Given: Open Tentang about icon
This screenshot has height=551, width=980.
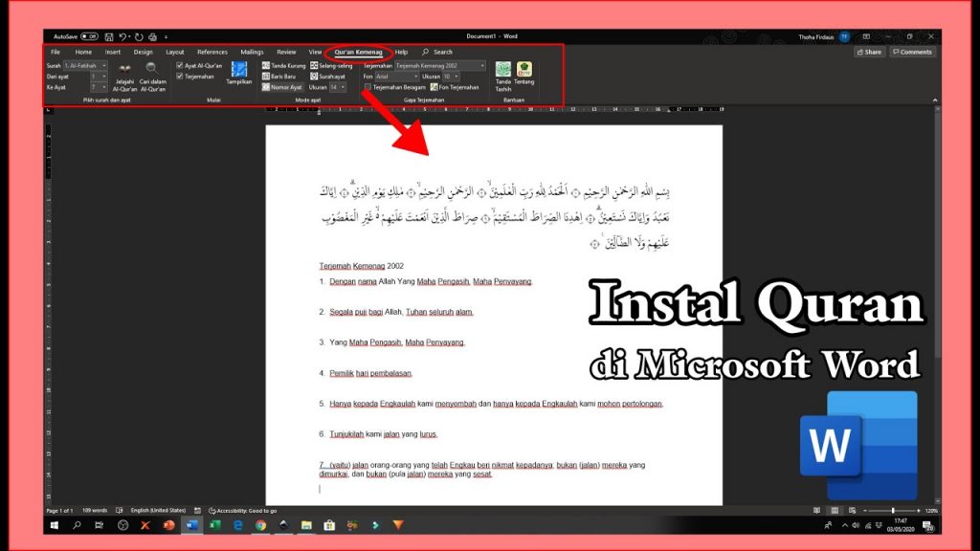Looking at the screenshot, I should [x=523, y=69].
